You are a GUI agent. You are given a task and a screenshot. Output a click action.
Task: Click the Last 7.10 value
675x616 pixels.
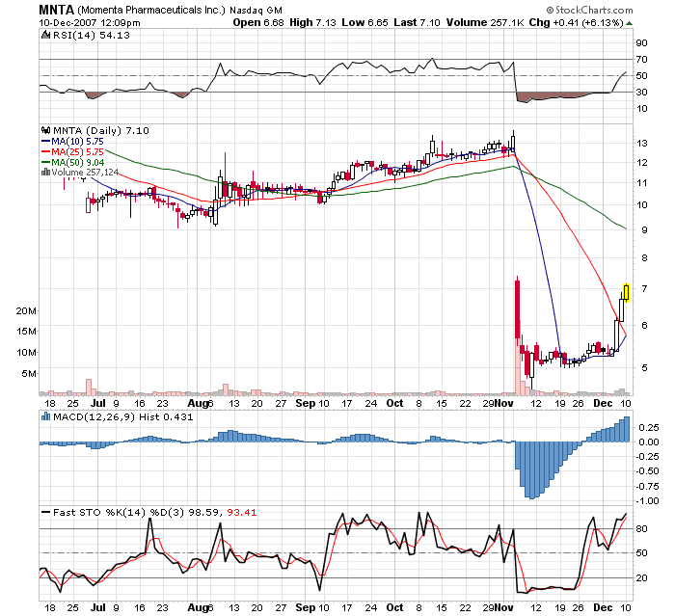click(418, 23)
